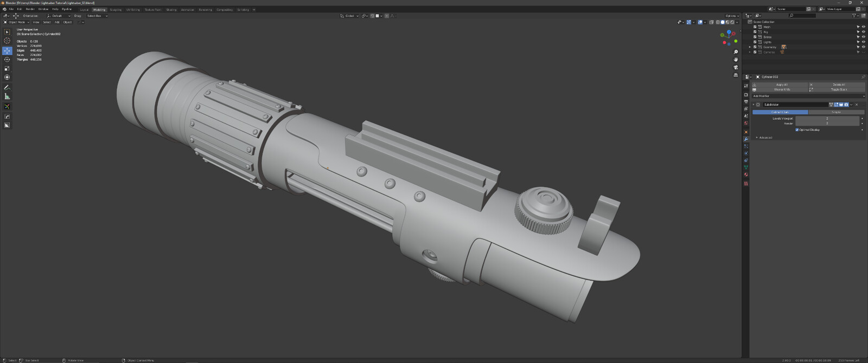The image size is (868, 363).
Task: Open the Object properties tab
Action: pyautogui.click(x=746, y=132)
